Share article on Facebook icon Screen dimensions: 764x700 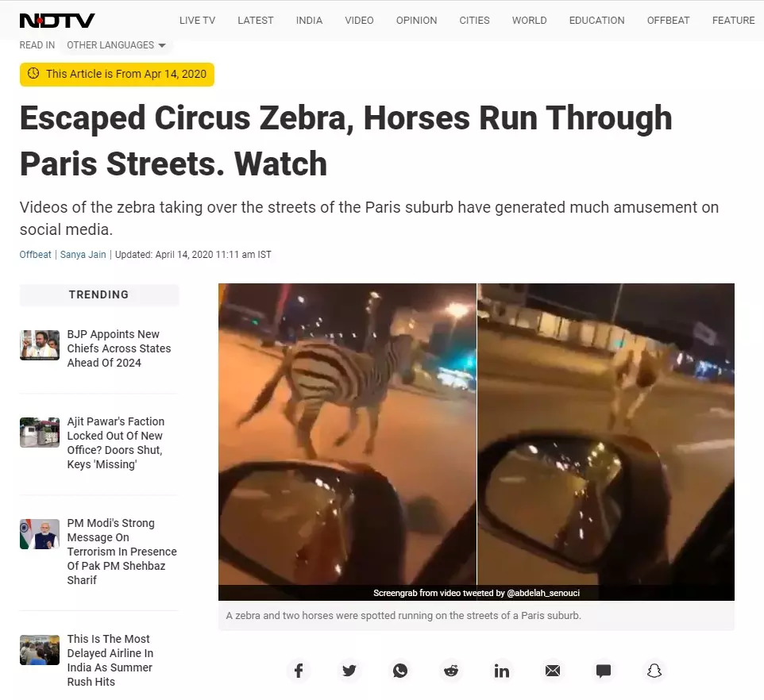tap(299, 671)
